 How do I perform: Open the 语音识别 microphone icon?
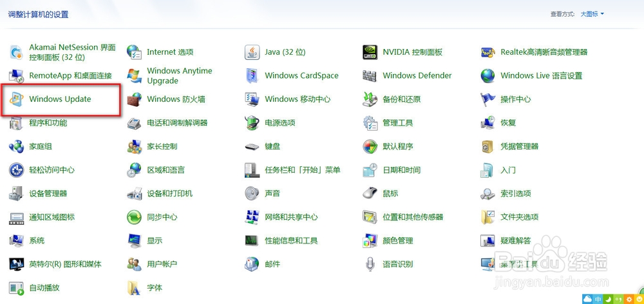(x=370, y=263)
